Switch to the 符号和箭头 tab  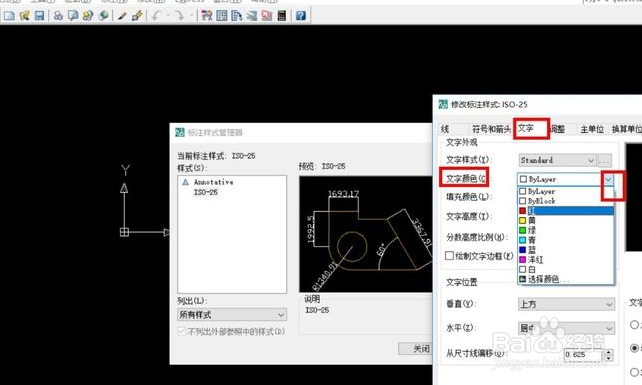click(491, 129)
